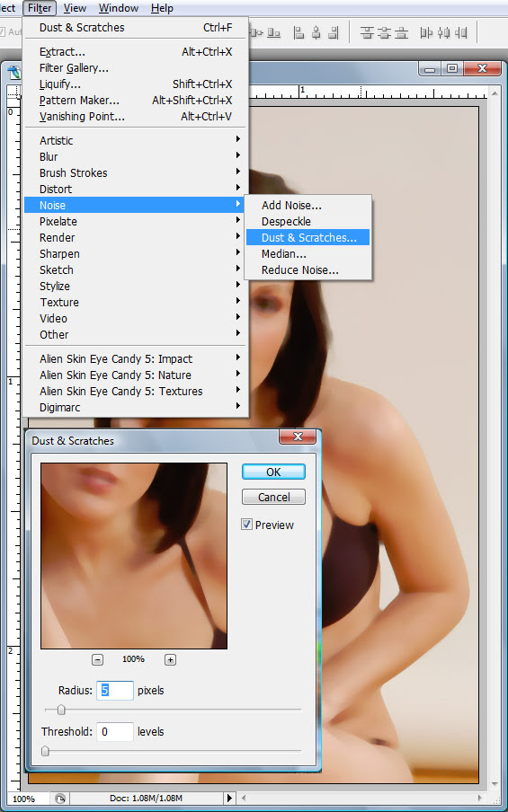
Task: Select Liquify... menu item
Action: (137, 84)
